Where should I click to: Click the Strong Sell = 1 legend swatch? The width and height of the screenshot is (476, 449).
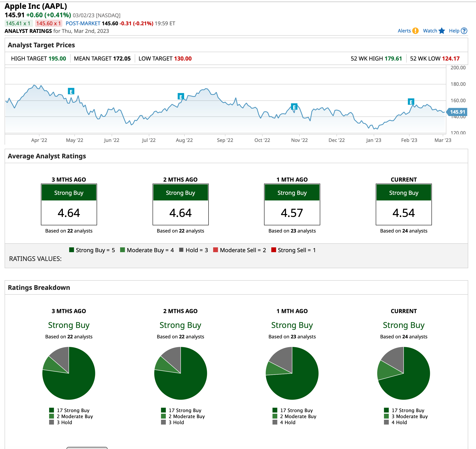pos(273,250)
